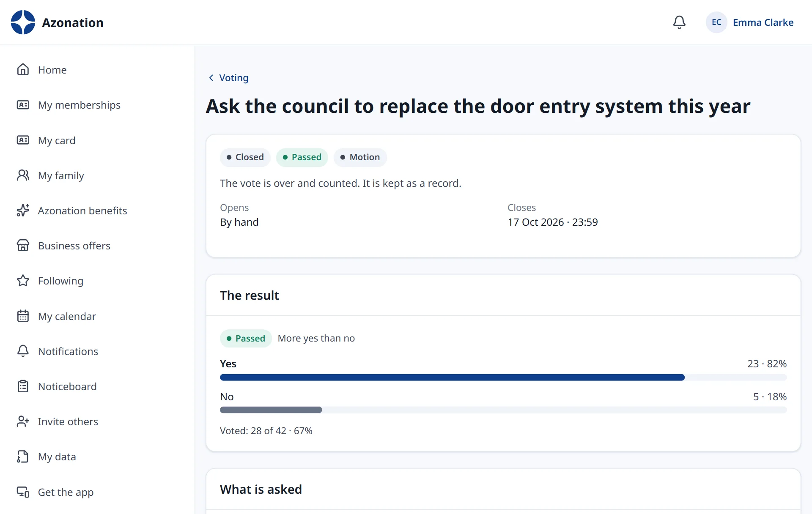The width and height of the screenshot is (812, 514).
Task: Go back using the Voting chevron
Action: click(x=211, y=78)
